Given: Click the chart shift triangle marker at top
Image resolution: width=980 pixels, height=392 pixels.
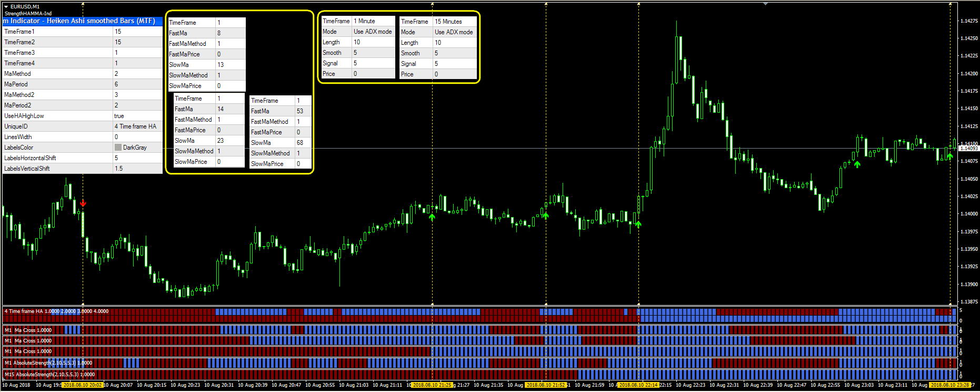Looking at the screenshot, I should [765, 4].
